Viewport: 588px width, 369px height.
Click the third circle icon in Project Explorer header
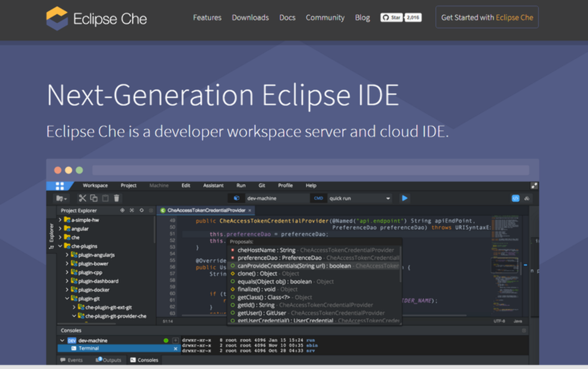142,211
